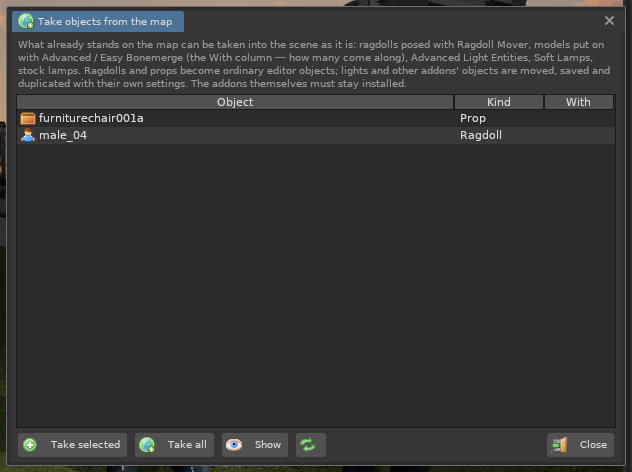This screenshot has width=632, height=472.
Task: Select the male_04 ragdoll row
Action: (316, 135)
